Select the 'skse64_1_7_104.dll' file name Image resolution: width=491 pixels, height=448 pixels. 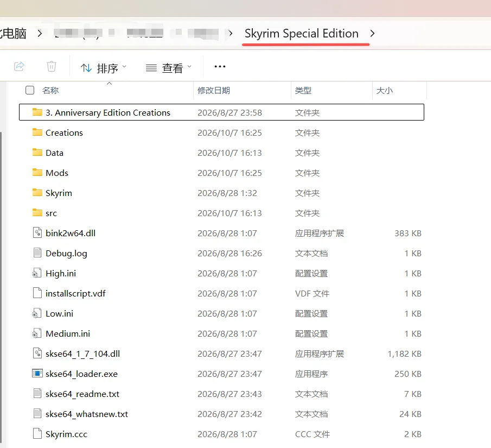click(82, 354)
